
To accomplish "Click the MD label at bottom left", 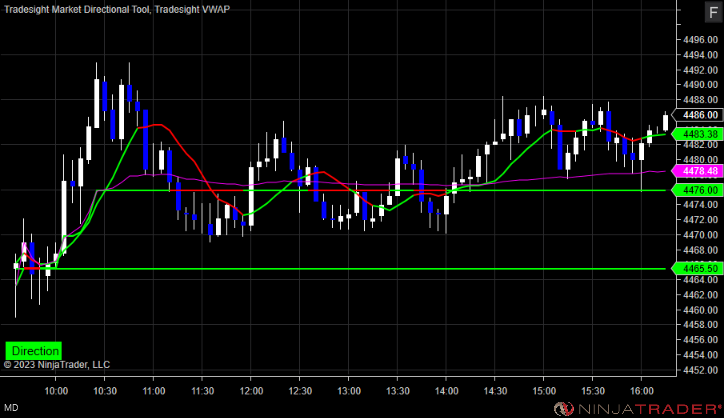I will [11, 408].
